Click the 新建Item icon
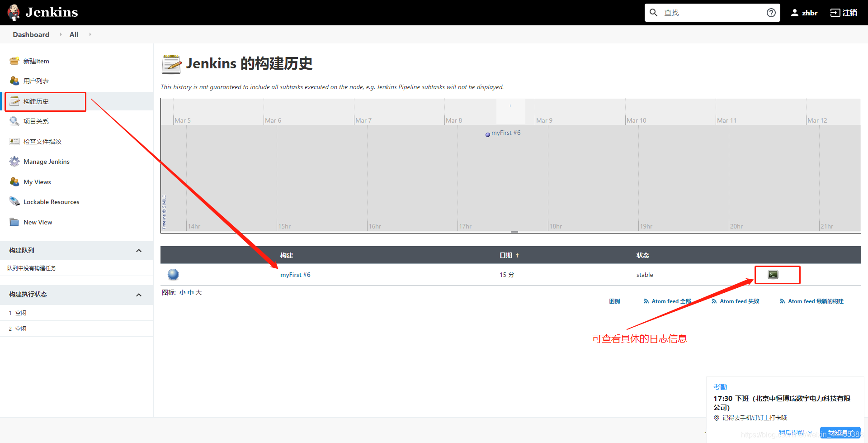 coord(14,61)
